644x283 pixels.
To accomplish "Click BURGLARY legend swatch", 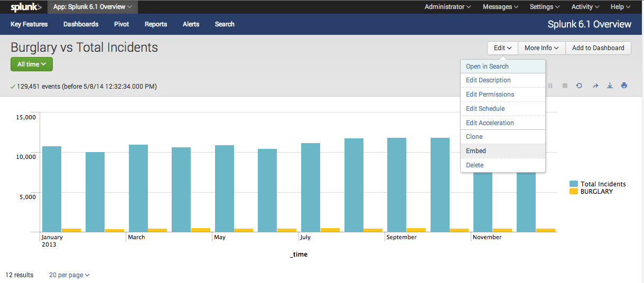I will pyautogui.click(x=574, y=192).
